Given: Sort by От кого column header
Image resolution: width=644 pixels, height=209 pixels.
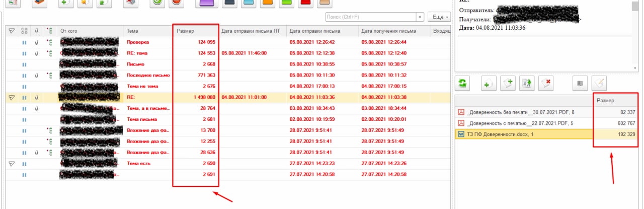Looking at the screenshot, I should (90, 31).
